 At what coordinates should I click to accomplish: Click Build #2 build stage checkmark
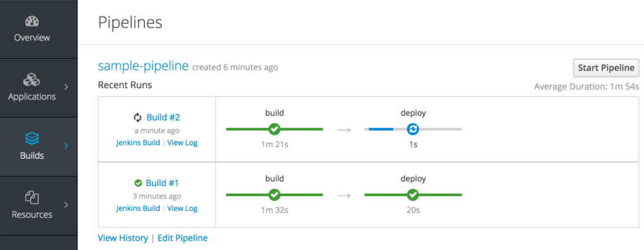pos(274,129)
